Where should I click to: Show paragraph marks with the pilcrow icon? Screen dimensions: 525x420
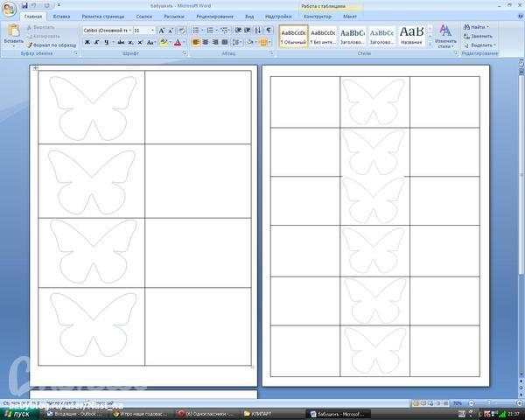tap(269, 31)
